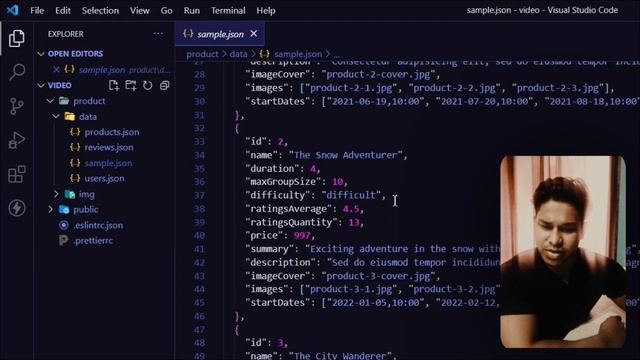This screenshot has width=640, height=360.
Task: Open .eslintrc.json in the file tree
Action: 98,225
